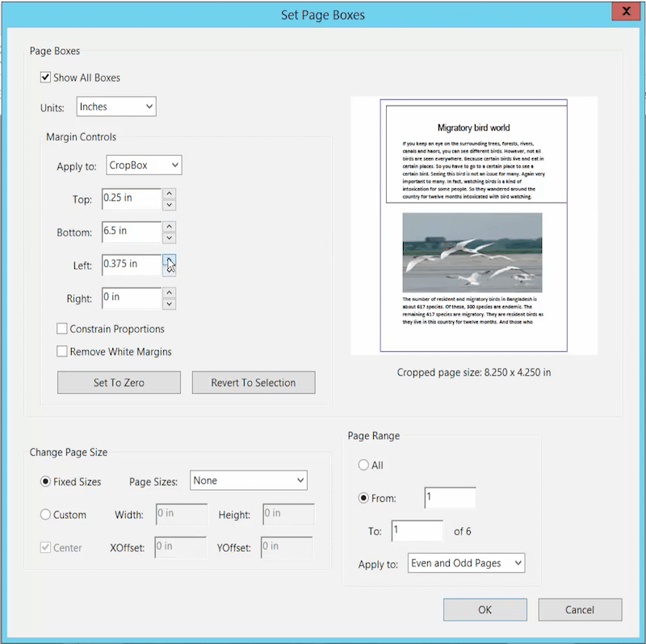
Task: Open the Apply to CropBox dropdown
Action: 144,165
